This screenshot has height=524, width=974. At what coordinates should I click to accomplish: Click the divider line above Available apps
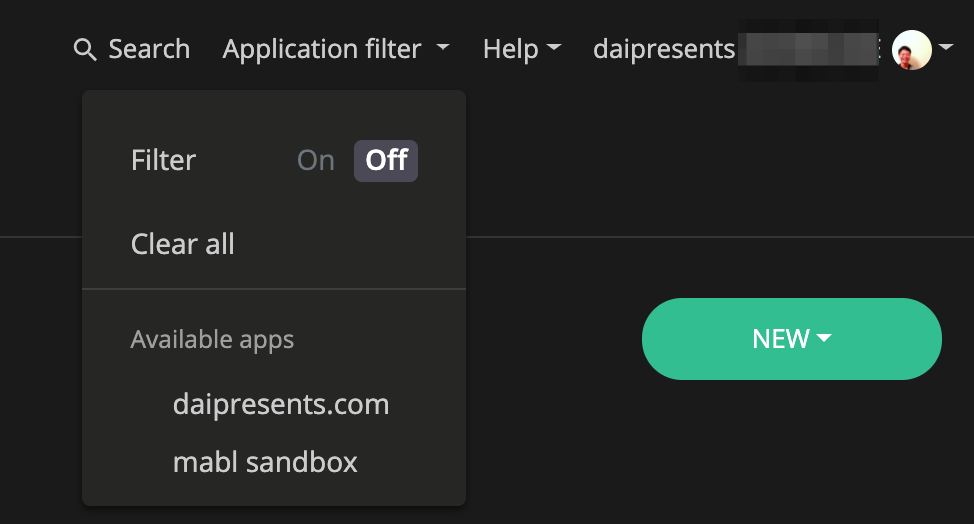tap(274, 289)
